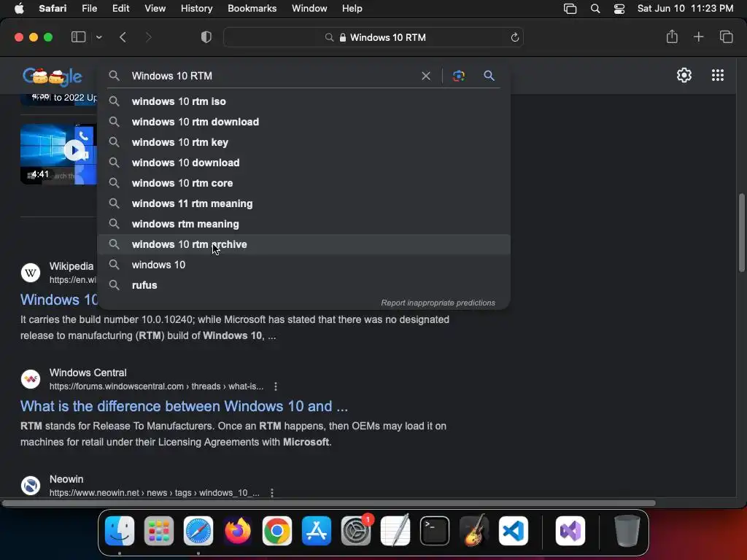Image resolution: width=747 pixels, height=560 pixels.
Task: Open "What is the difference between Windows 10 and" result
Action: (184, 406)
